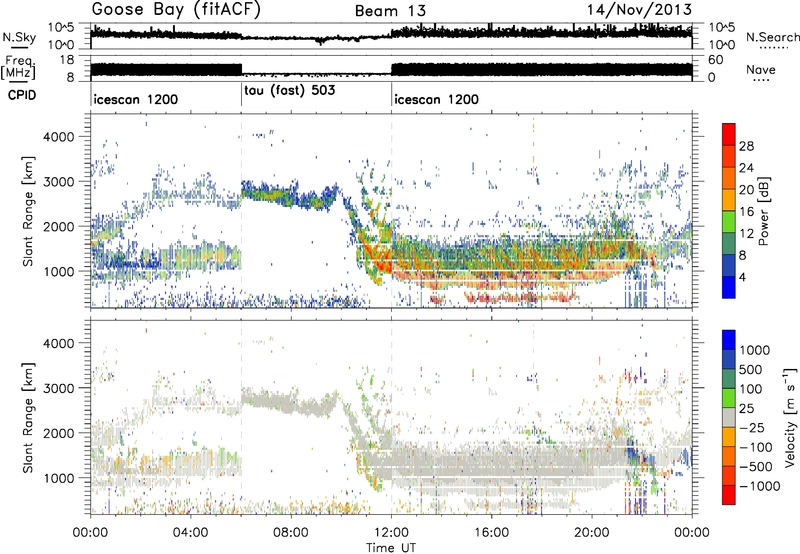The width and height of the screenshot is (800, 554).
Task: Click the 'Slant Range [km]' label of the power panel
Action: [28, 211]
